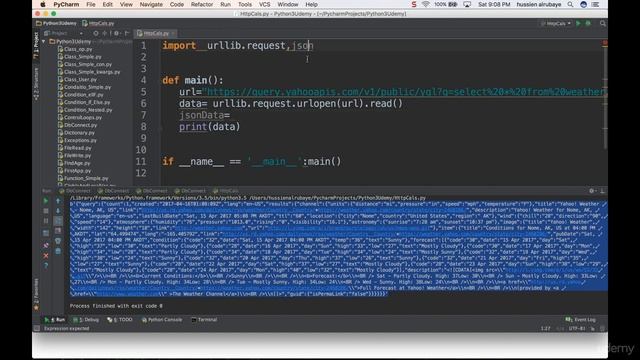Switch to the Debug tool window tab
The image size is (640, 360).
point(87,320)
